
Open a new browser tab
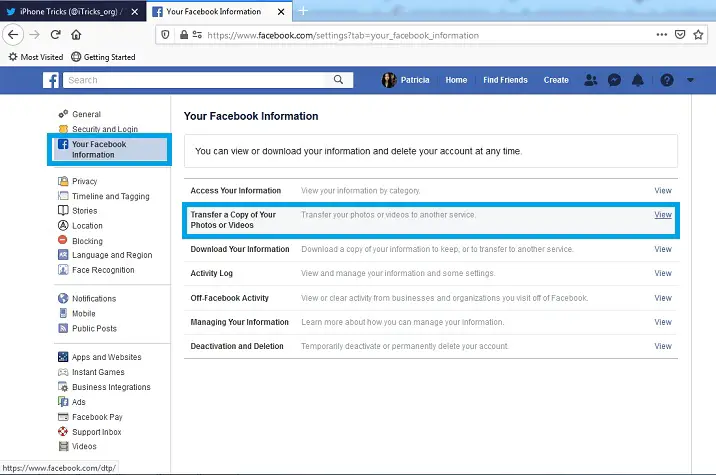[303, 10]
